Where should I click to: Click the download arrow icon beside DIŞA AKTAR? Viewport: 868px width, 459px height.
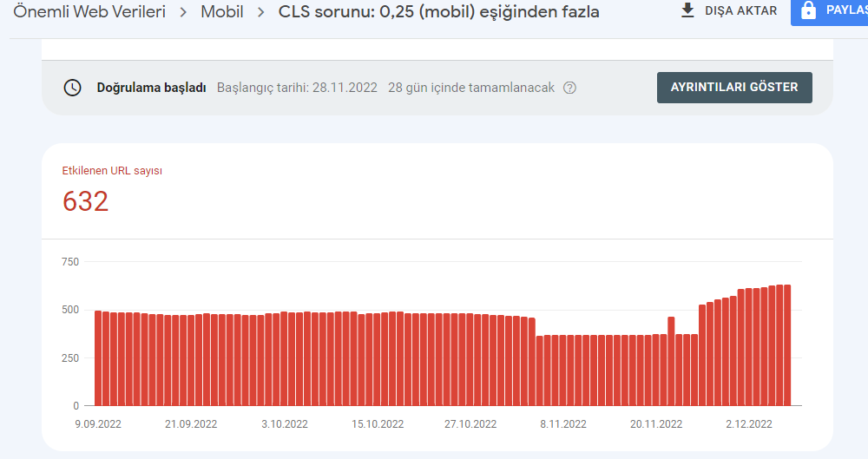(x=687, y=10)
